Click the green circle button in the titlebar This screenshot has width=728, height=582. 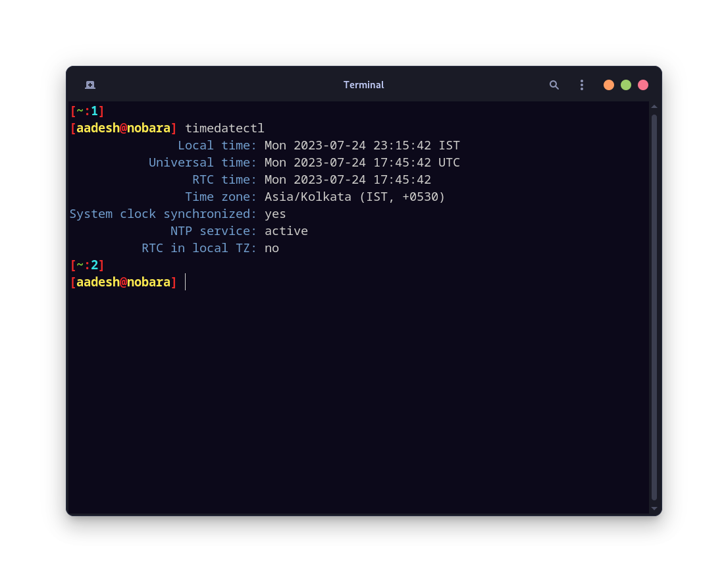click(625, 84)
